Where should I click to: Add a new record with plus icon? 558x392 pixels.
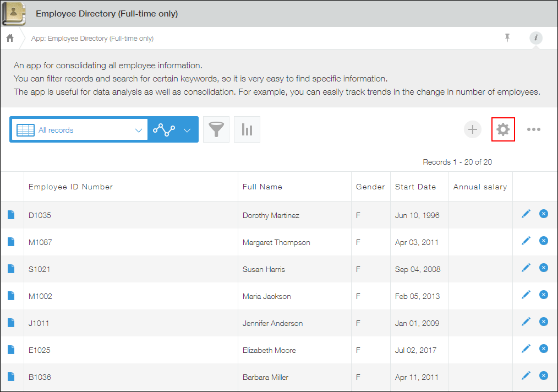tap(472, 129)
